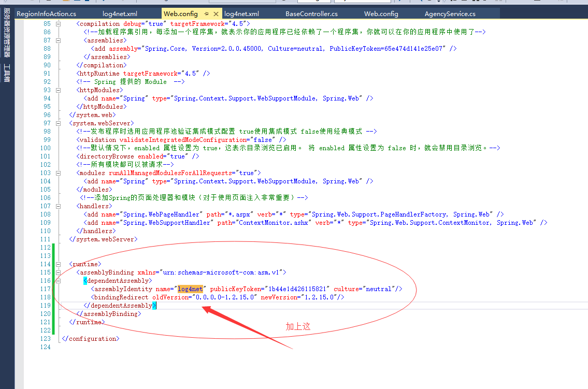Click the closing system.web tag
The width and height of the screenshot is (588, 389).
click(x=93, y=115)
